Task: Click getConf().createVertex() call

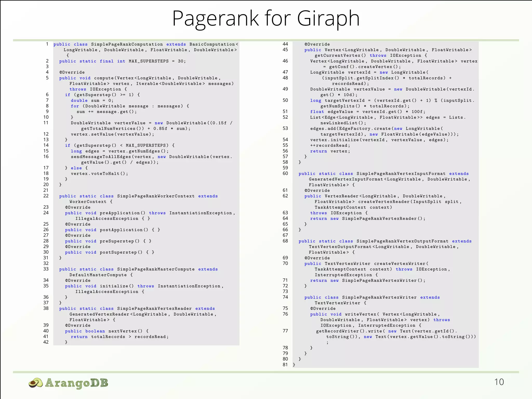Action: point(365,67)
